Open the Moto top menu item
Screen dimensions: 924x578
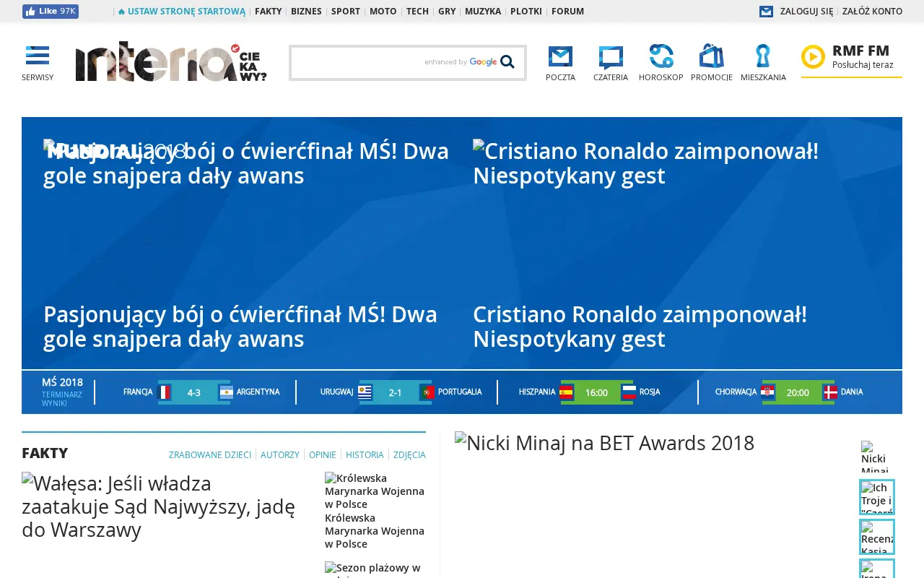click(x=383, y=12)
